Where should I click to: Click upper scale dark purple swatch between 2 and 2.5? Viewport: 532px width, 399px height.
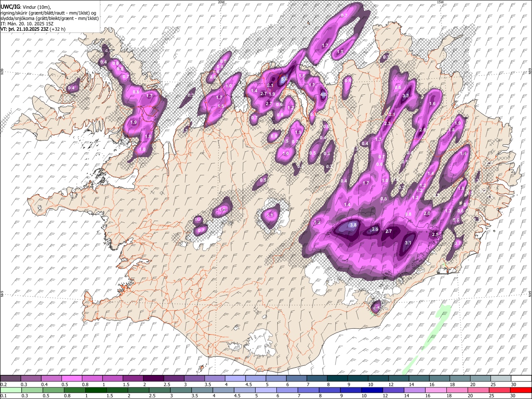point(154,379)
